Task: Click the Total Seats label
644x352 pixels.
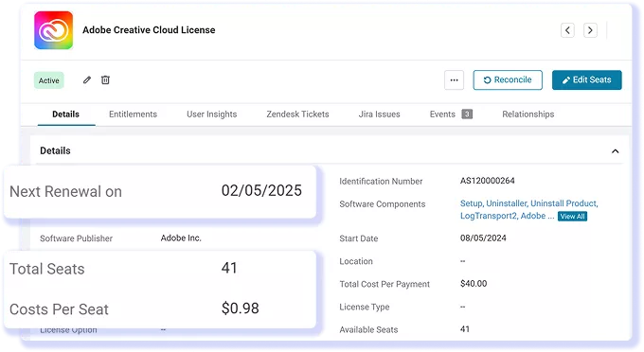Action: click(x=46, y=269)
